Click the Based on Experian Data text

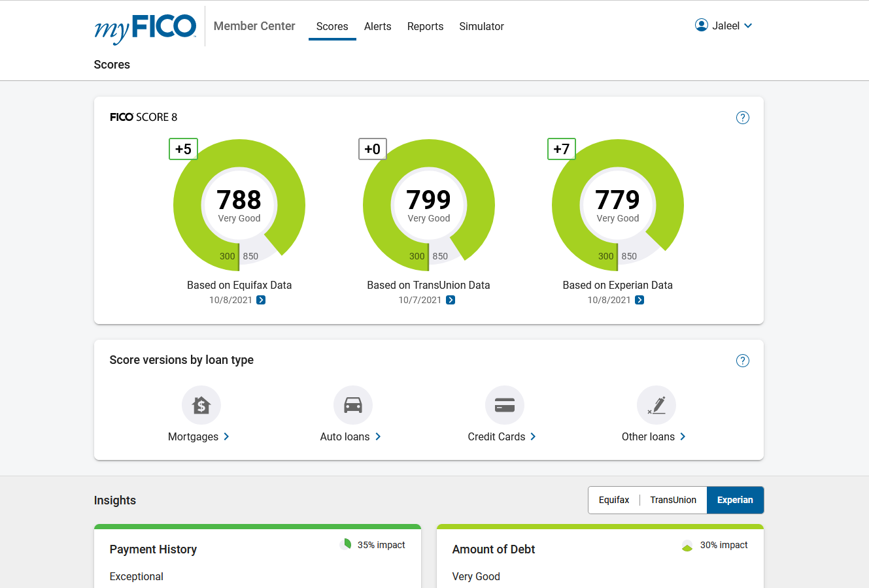pyautogui.click(x=618, y=285)
